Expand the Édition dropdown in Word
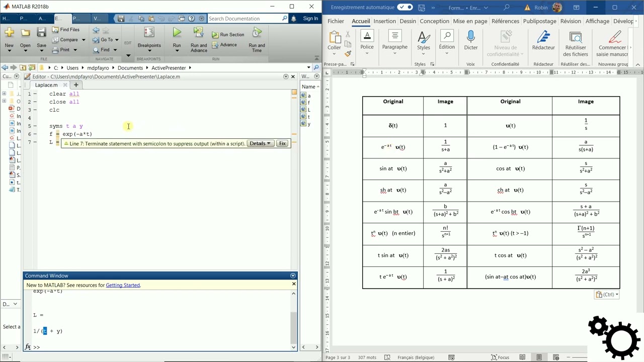Viewport: 644px width, 362px height. (x=447, y=53)
